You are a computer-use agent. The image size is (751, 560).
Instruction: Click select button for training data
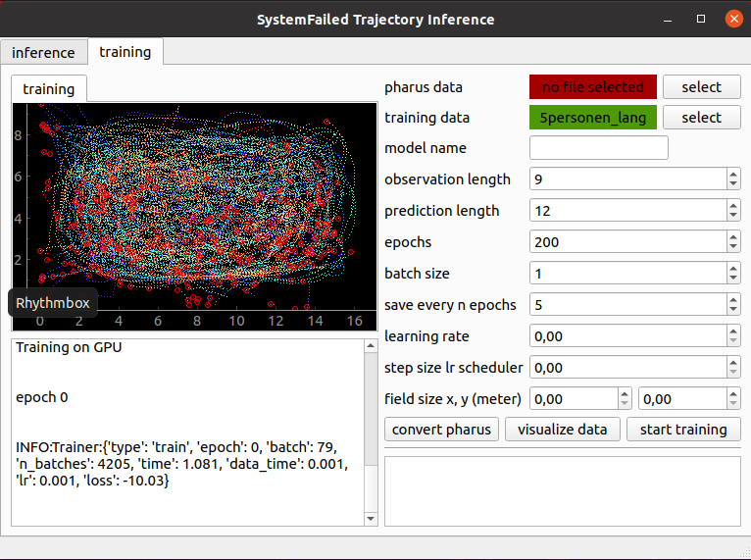(x=701, y=118)
